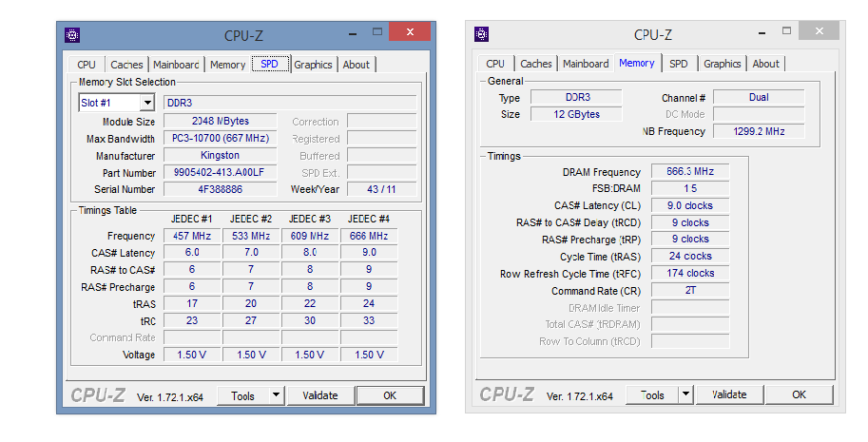Click the Part Number value 9905402-413.A00LF
The width and height of the screenshot is (868, 442).
[x=221, y=173]
